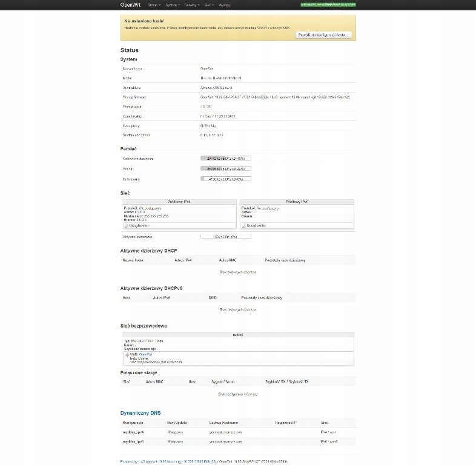Click the Źródłowy IPv4 panel header
The width and height of the screenshot is (476, 465).
(x=179, y=202)
